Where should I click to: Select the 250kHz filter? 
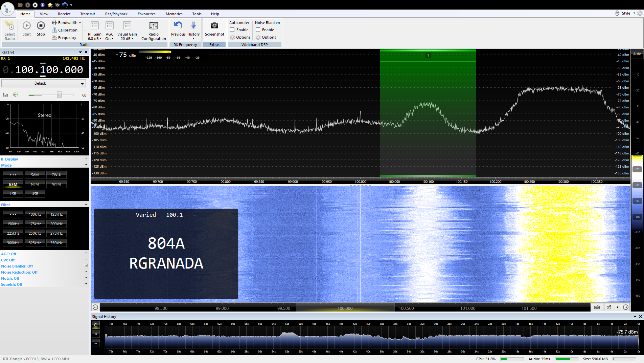coord(35,233)
